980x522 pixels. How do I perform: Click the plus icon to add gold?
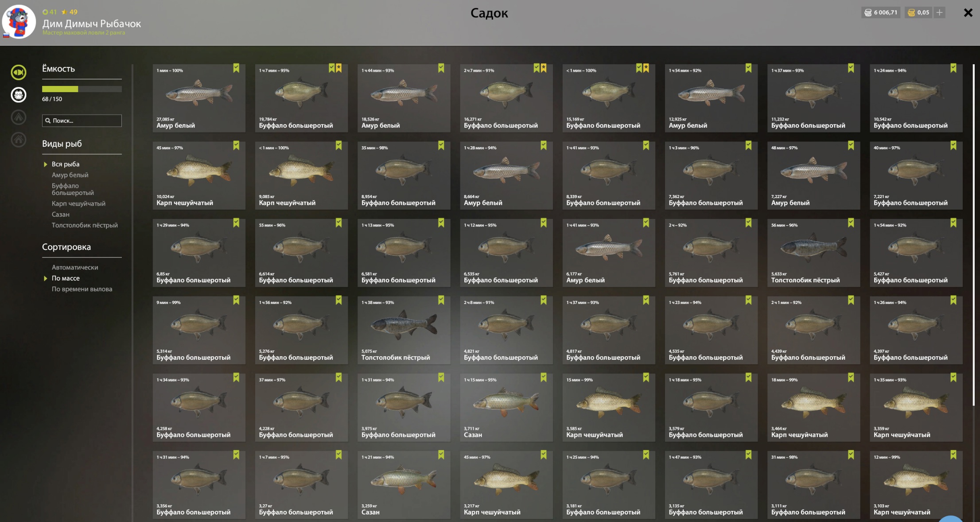939,13
